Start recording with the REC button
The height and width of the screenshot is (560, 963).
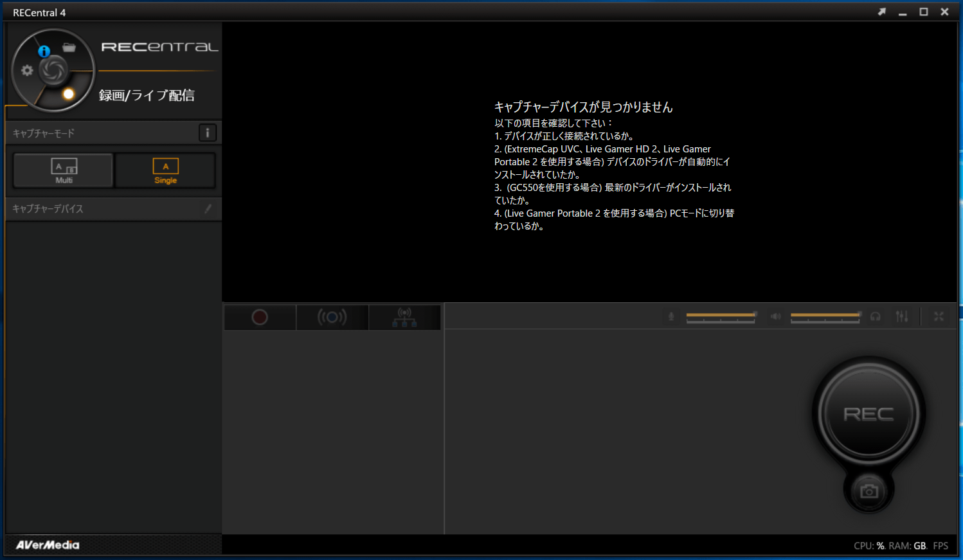pyautogui.click(x=869, y=413)
